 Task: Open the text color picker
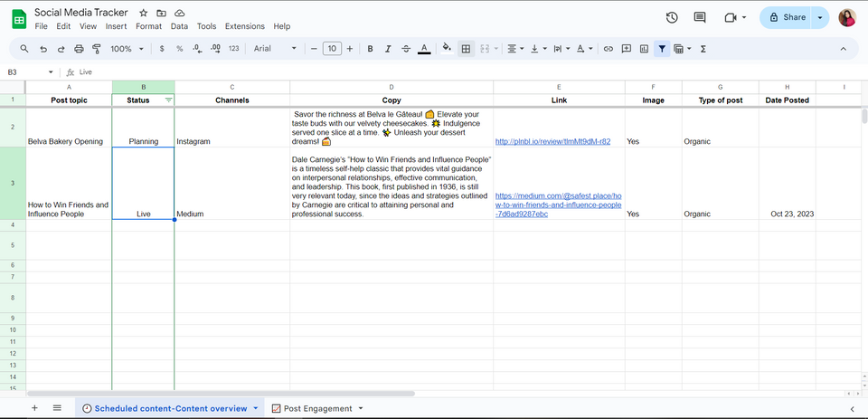coord(424,49)
